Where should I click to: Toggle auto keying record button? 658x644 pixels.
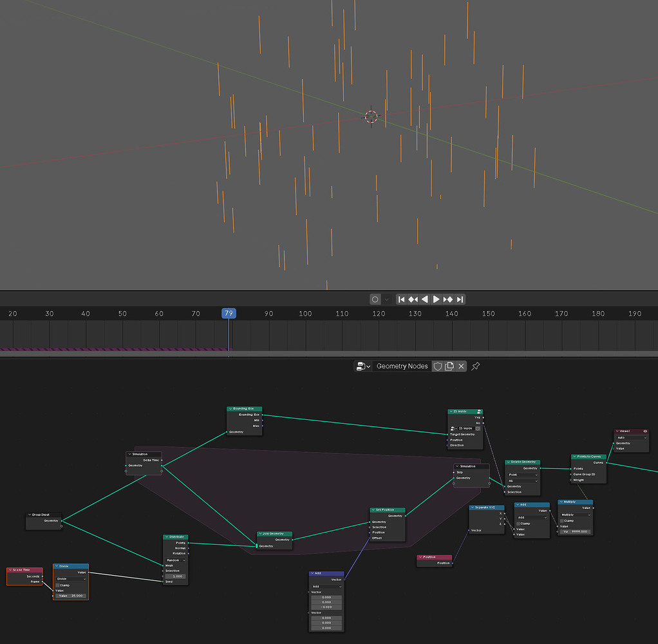click(x=375, y=299)
